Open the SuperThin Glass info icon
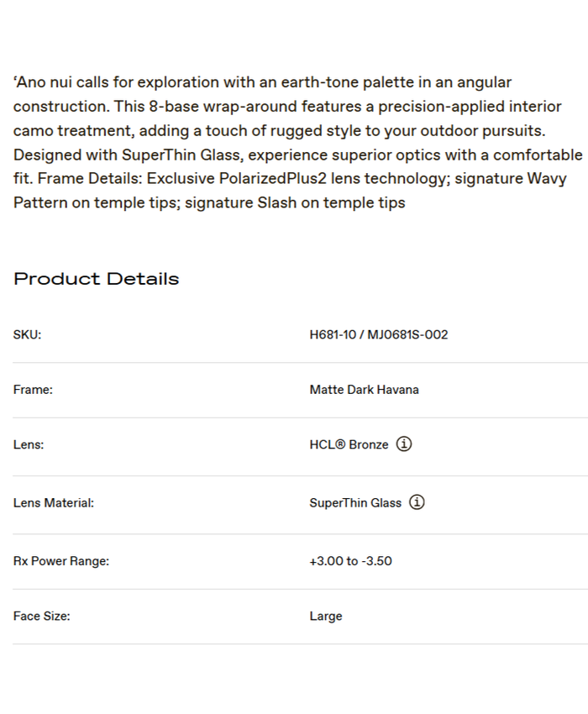 [x=417, y=502]
